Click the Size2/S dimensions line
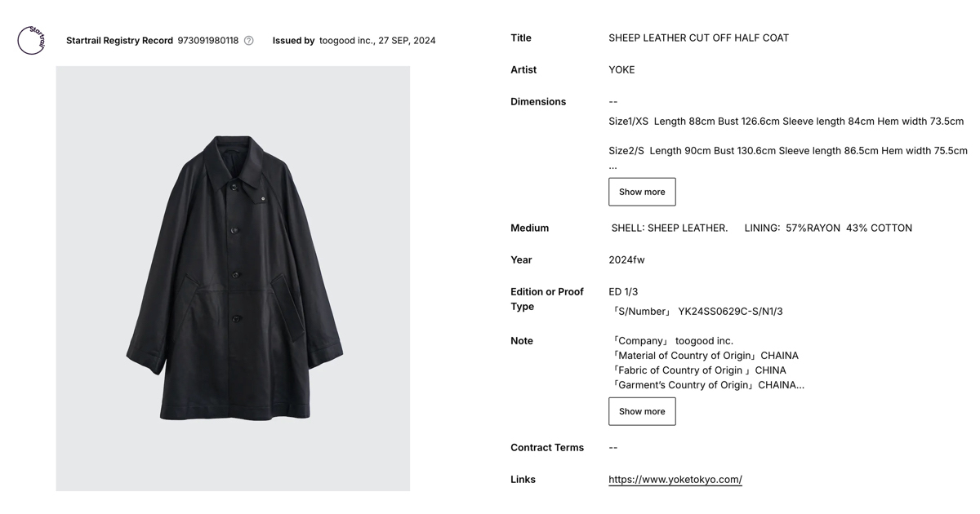This screenshot has width=980, height=514. (x=787, y=151)
